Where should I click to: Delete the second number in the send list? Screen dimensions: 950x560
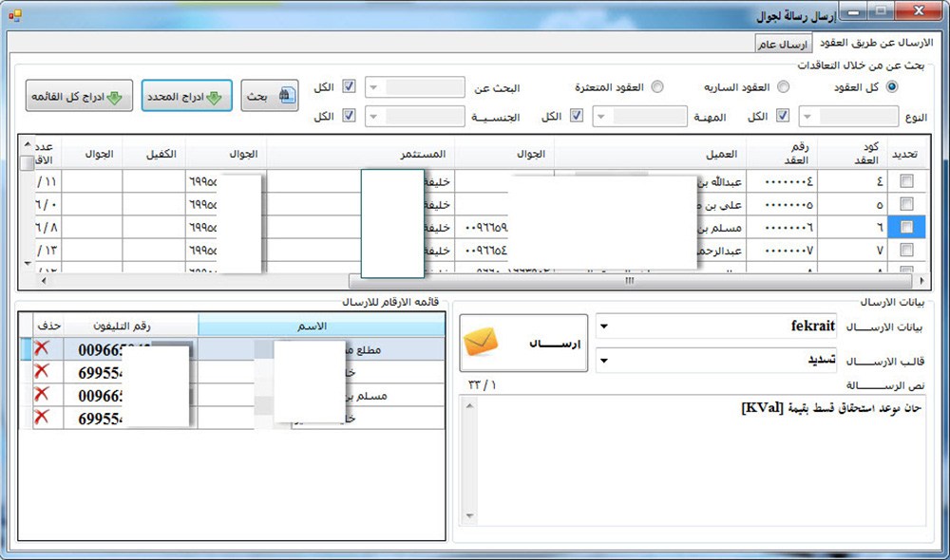click(41, 372)
